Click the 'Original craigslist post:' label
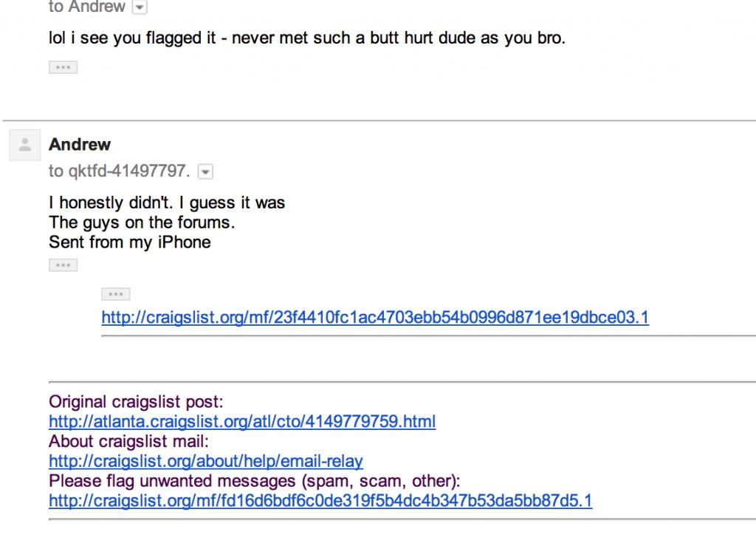The width and height of the screenshot is (756, 546). (136, 403)
